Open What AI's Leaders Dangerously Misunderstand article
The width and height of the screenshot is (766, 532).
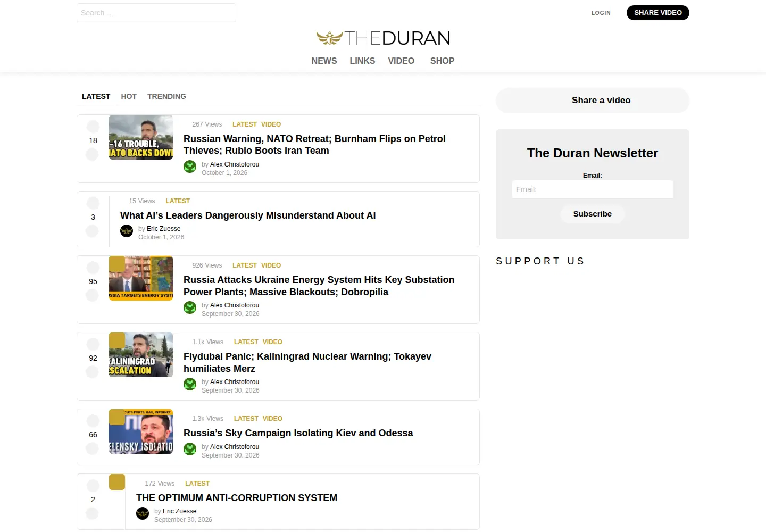pyautogui.click(x=248, y=215)
